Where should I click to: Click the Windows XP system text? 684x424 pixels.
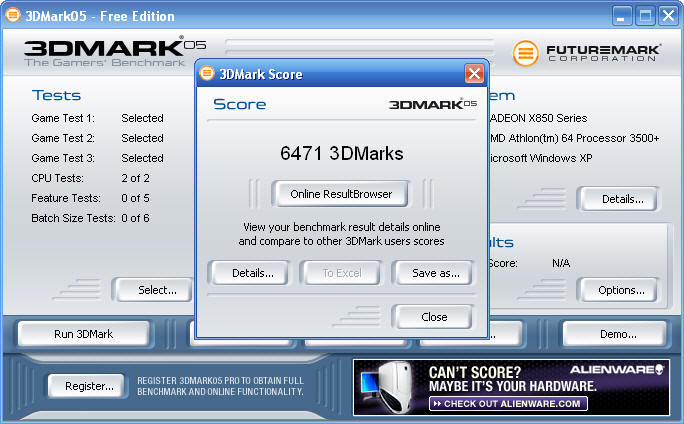pos(540,158)
